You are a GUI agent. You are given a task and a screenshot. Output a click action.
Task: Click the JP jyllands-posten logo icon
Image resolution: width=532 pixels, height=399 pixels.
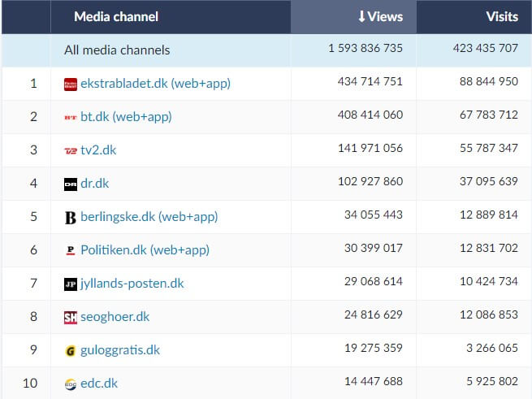tap(70, 284)
